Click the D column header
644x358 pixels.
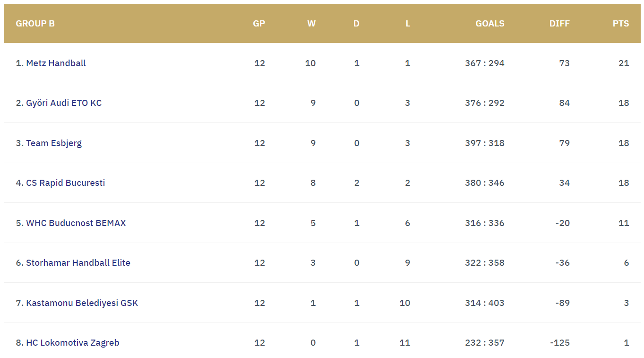(356, 24)
